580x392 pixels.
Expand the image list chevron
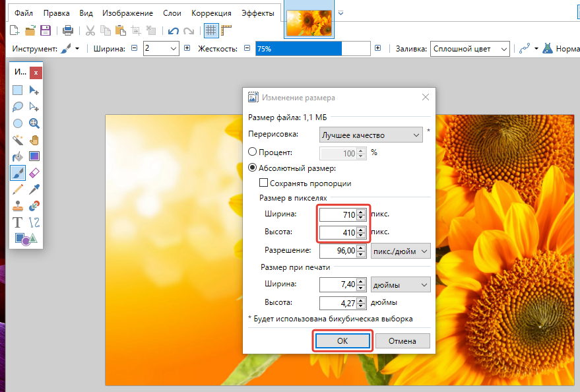click(x=340, y=13)
